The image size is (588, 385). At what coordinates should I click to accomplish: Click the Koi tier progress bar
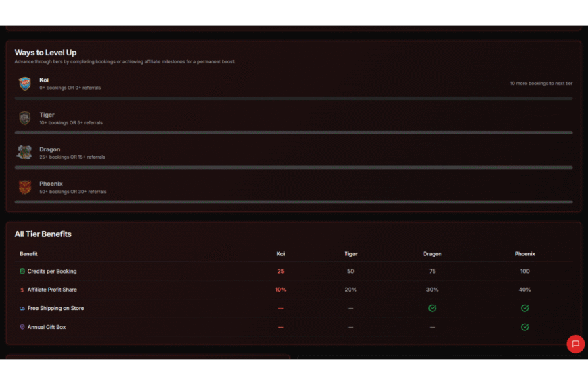(x=293, y=99)
